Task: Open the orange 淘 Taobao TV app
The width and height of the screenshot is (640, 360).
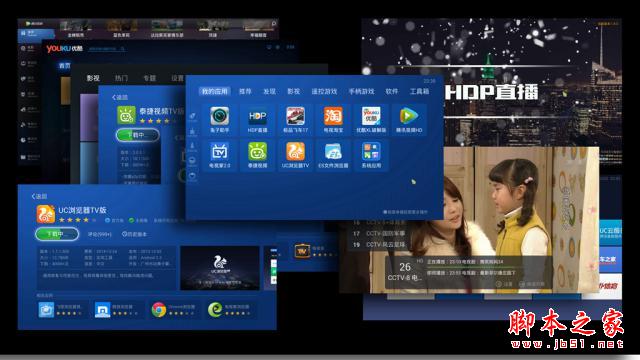Action: (333, 120)
